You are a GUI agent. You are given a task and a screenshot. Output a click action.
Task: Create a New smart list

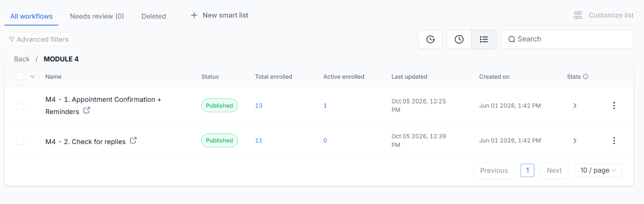[220, 15]
